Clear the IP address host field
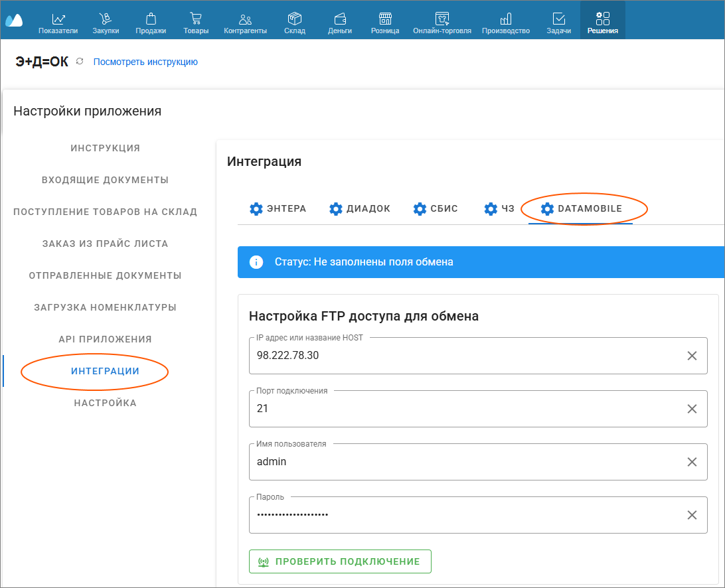The image size is (725, 588). point(692,356)
